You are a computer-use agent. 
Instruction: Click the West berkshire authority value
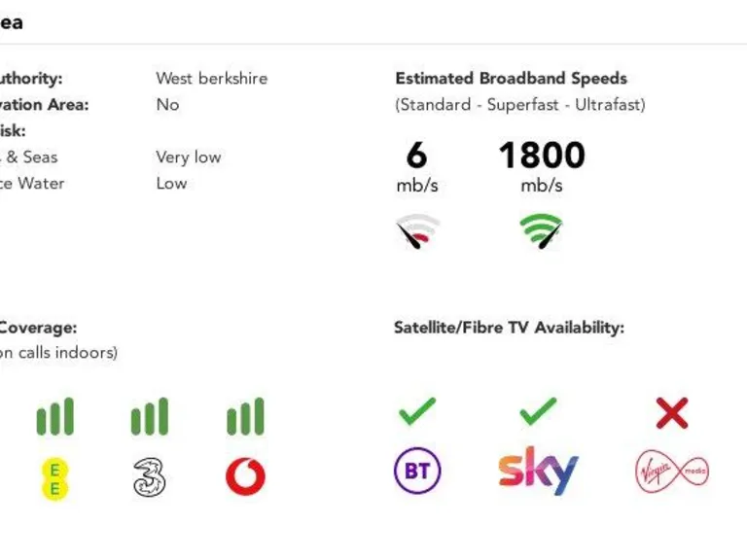coord(211,79)
